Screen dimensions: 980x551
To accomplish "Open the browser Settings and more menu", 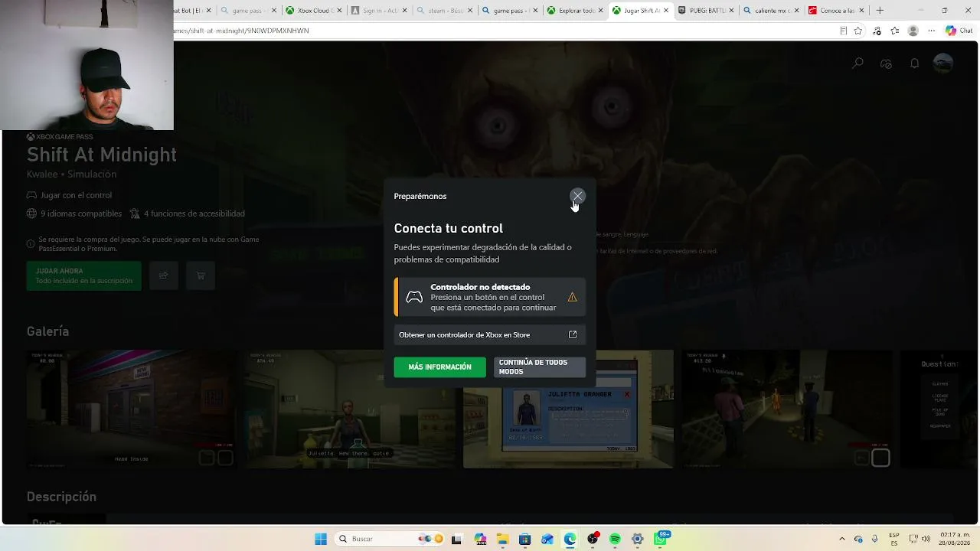I will click(x=931, y=31).
